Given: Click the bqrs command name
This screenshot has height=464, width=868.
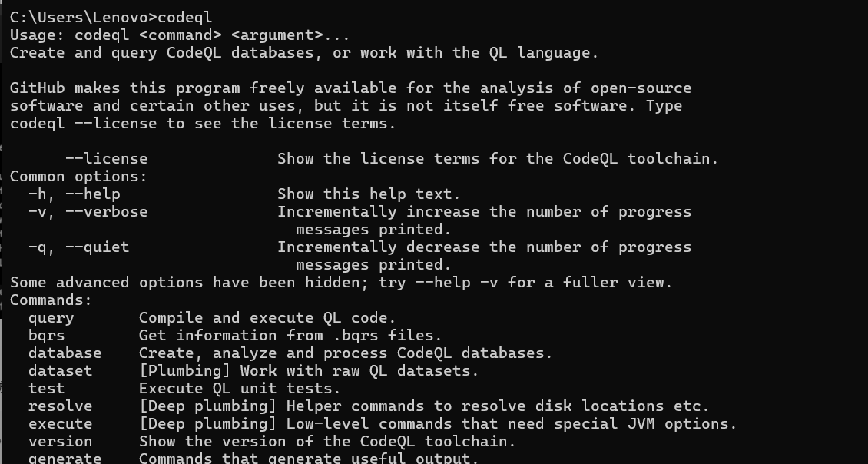Looking at the screenshot, I should (x=46, y=336).
